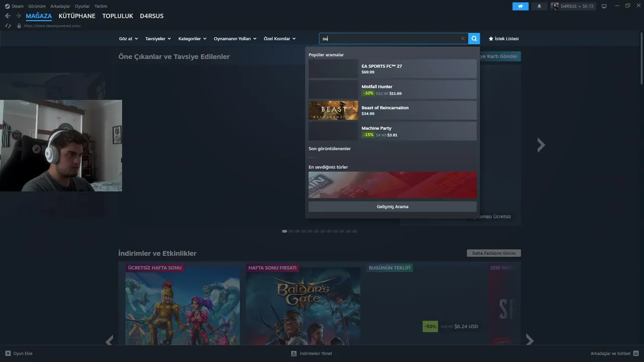
Task: Click the star icon beside İstek Listesi
Action: 491,39
